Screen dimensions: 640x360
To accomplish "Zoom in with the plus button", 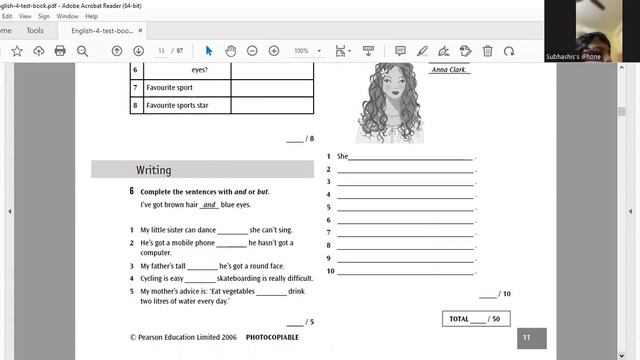I will pyautogui.click(x=274, y=51).
